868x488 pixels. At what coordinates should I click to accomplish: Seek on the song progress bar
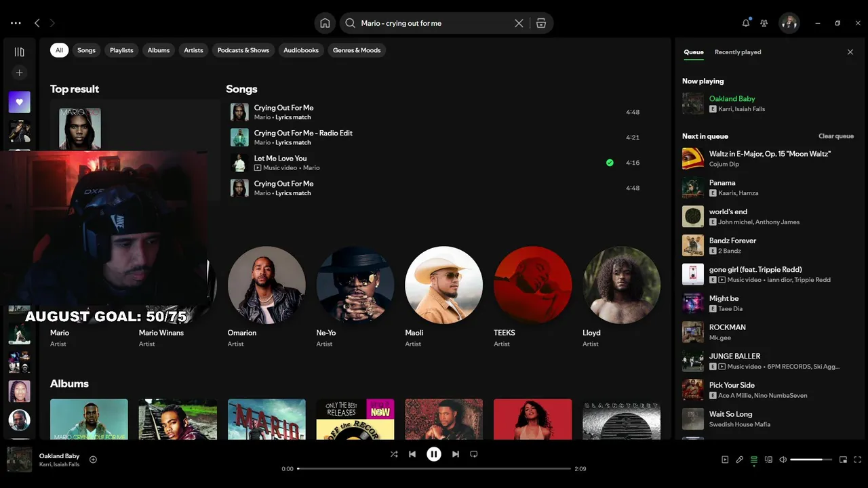[x=434, y=469]
